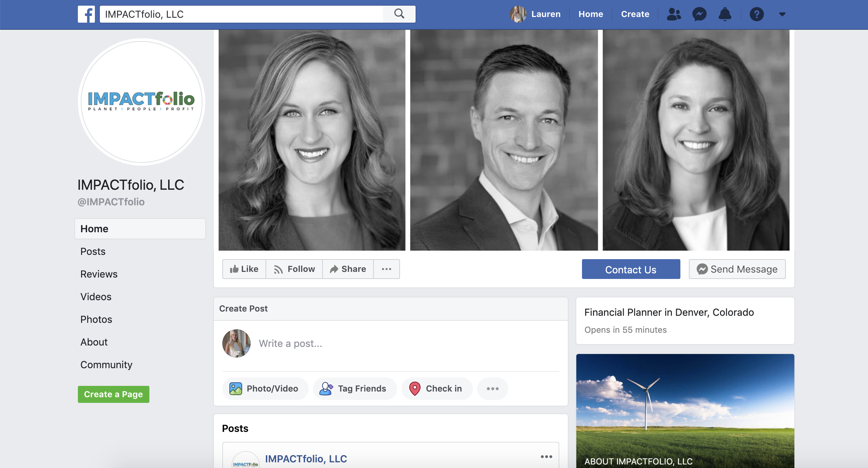
Task: Click the search magnifier icon
Action: 399,14
